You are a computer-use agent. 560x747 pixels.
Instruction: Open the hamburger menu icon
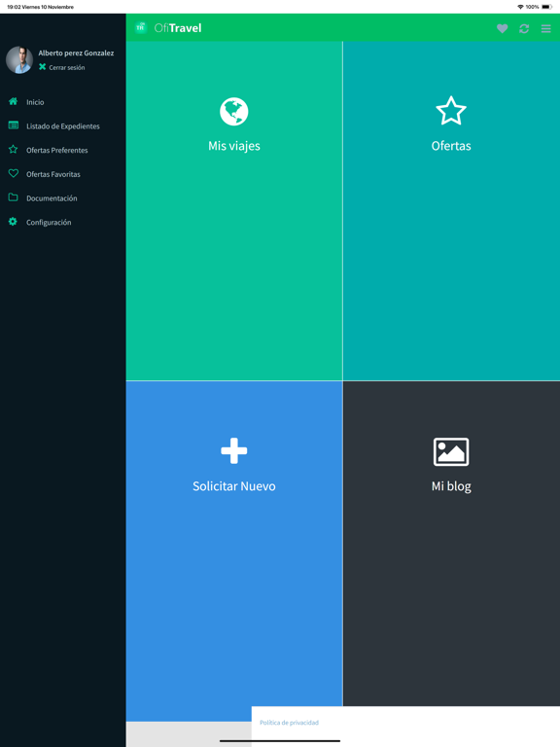click(x=545, y=28)
